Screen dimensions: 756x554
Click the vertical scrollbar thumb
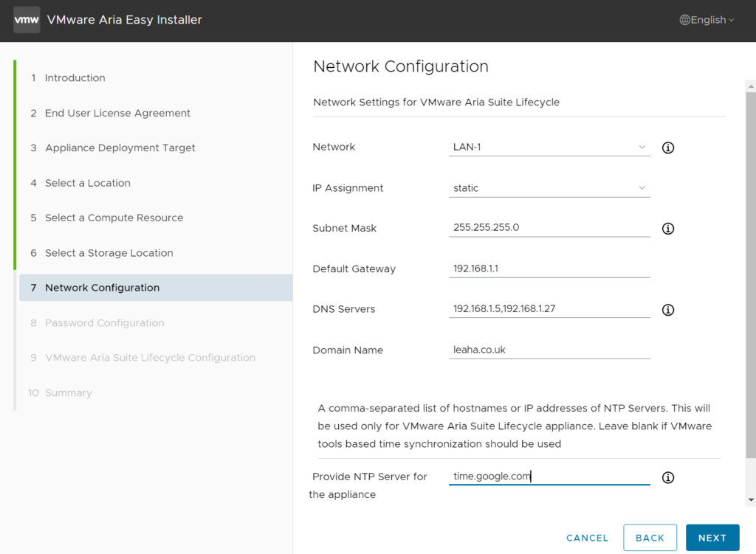pyautogui.click(x=751, y=274)
